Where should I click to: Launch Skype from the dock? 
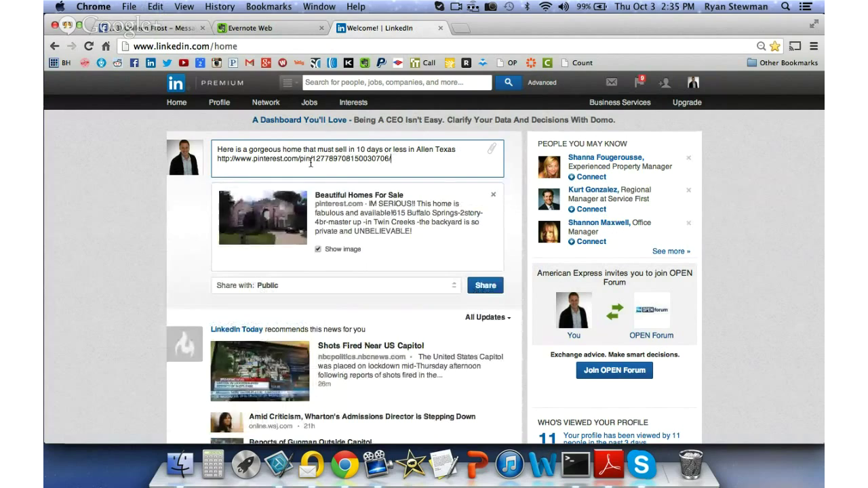tap(641, 464)
